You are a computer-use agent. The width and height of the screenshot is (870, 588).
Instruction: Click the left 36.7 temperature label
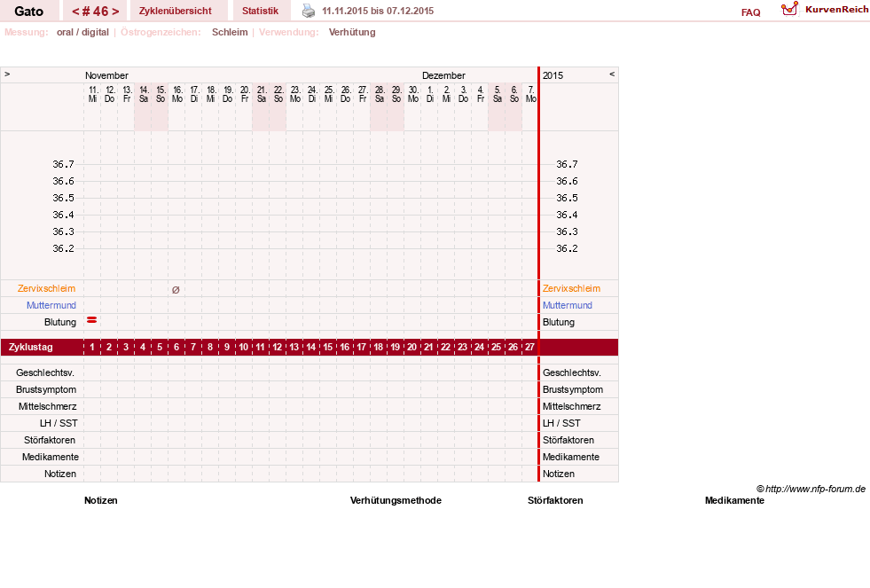click(x=63, y=164)
